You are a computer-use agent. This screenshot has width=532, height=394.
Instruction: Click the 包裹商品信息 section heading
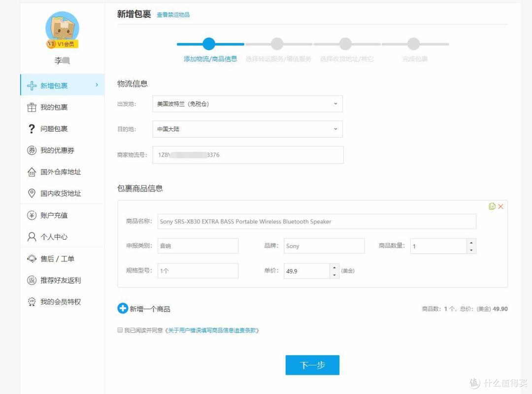[140, 188]
